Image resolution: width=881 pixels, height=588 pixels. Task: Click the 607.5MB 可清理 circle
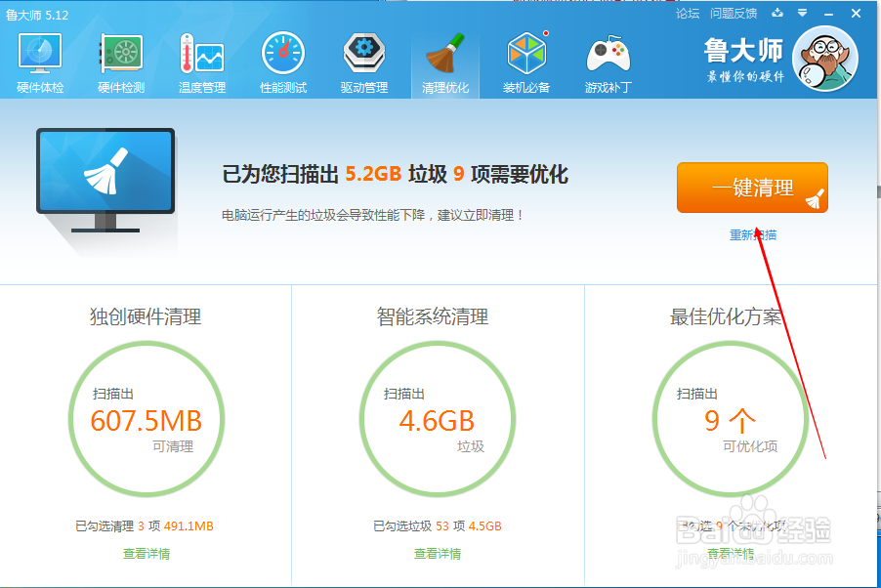[x=147, y=419]
